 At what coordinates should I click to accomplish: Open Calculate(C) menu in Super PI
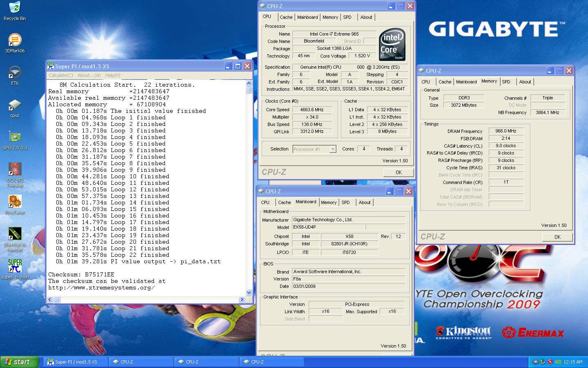point(61,75)
